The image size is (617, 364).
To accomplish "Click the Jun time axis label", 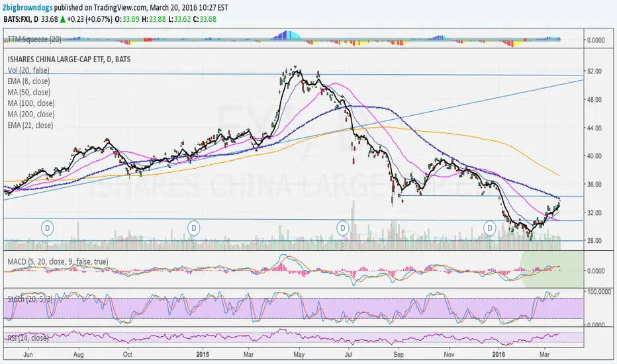I will pyautogui.click(x=28, y=355).
